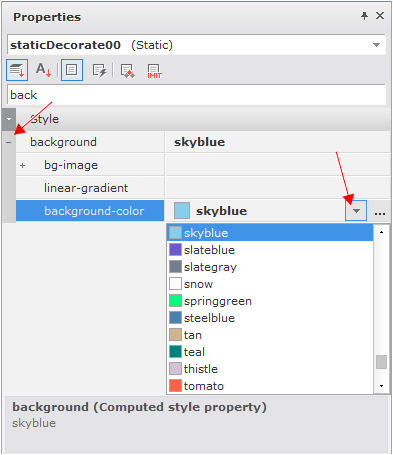Click the back filter text field
The image size is (393, 455).
pyautogui.click(x=196, y=95)
